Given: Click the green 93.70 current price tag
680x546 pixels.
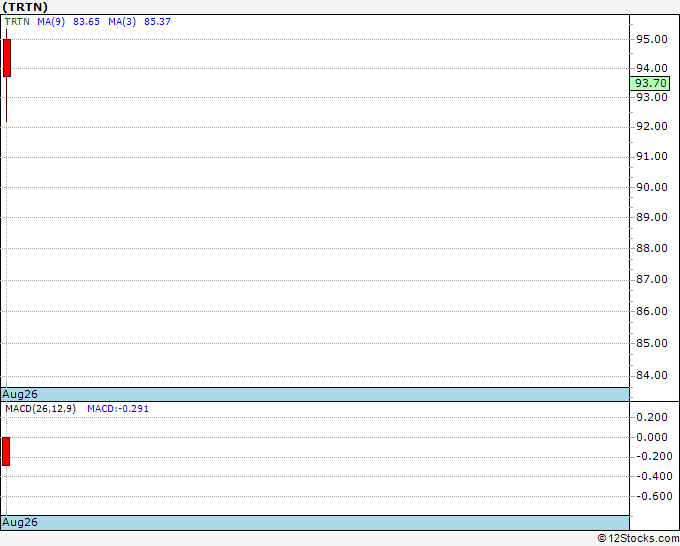Looking at the screenshot, I should pos(650,83).
